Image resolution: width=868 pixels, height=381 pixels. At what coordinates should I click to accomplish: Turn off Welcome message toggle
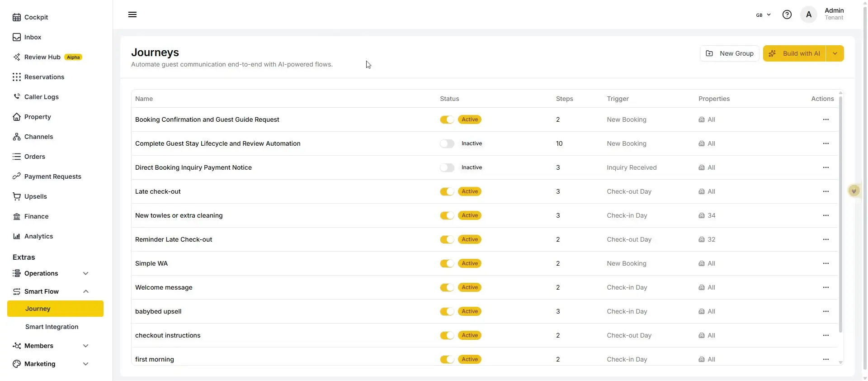pyautogui.click(x=447, y=287)
